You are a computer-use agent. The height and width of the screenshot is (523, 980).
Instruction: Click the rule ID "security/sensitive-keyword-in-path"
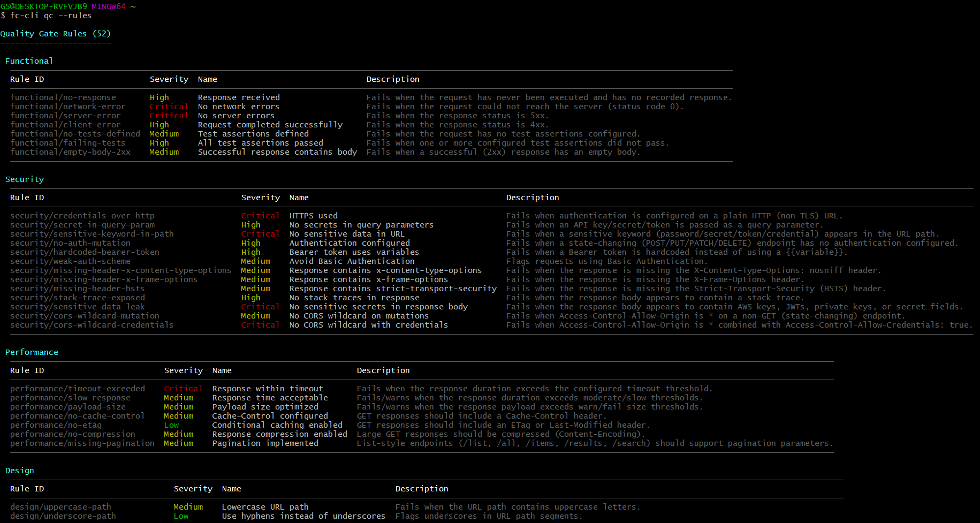[x=92, y=234]
